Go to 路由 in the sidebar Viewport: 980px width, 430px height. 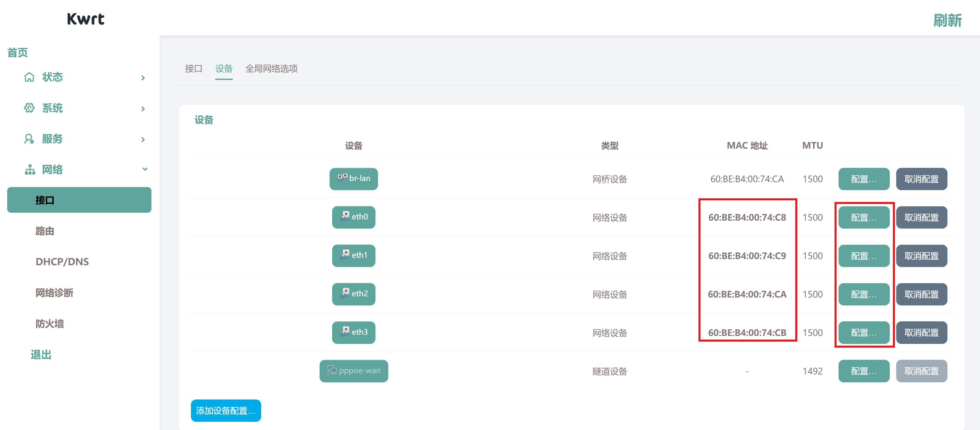tap(45, 231)
